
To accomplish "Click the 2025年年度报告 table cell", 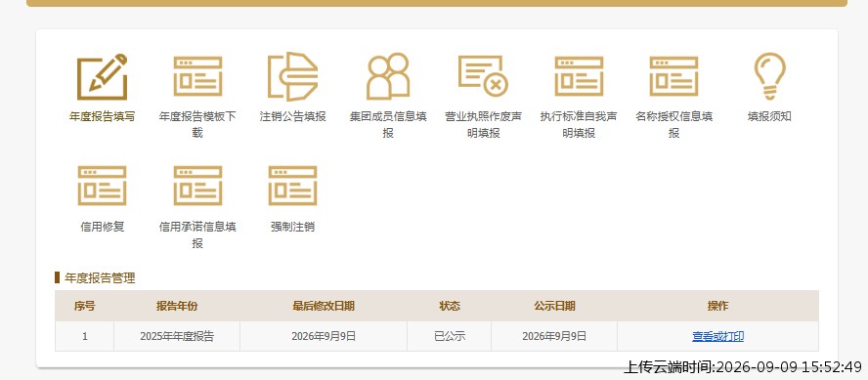I will (x=177, y=336).
